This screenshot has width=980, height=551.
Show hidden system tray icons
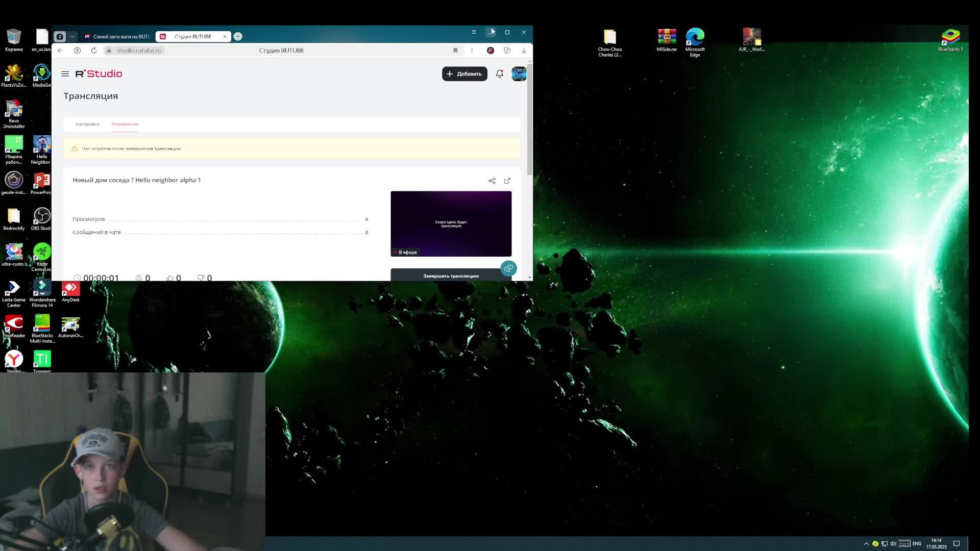click(x=866, y=544)
